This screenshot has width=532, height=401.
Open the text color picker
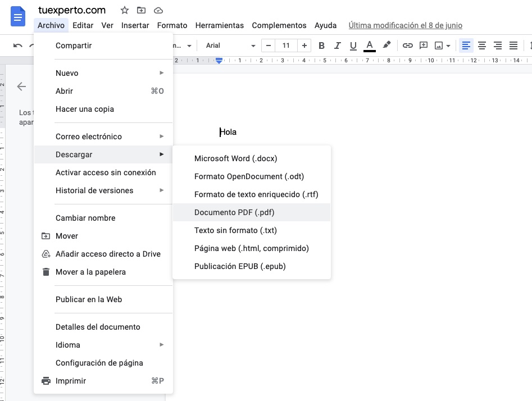369,45
